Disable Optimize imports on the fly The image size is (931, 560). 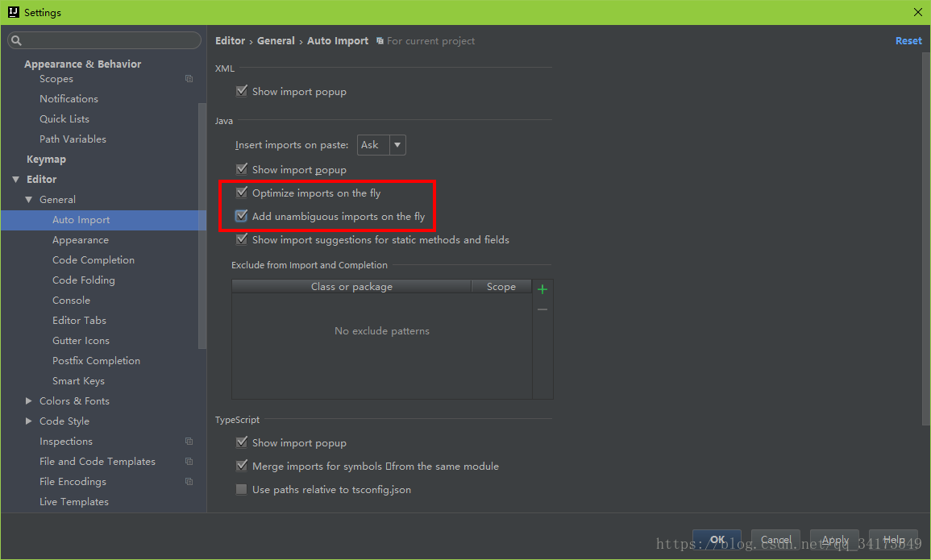(242, 193)
